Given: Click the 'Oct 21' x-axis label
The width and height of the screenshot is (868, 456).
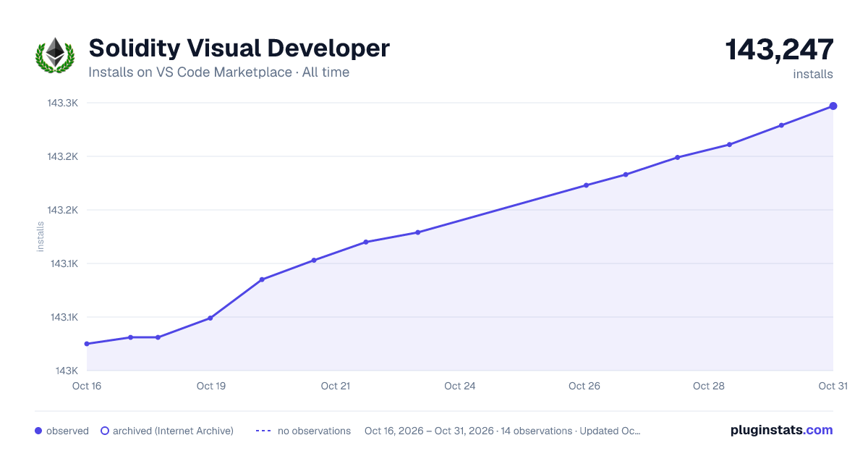Looking at the screenshot, I should (336, 386).
